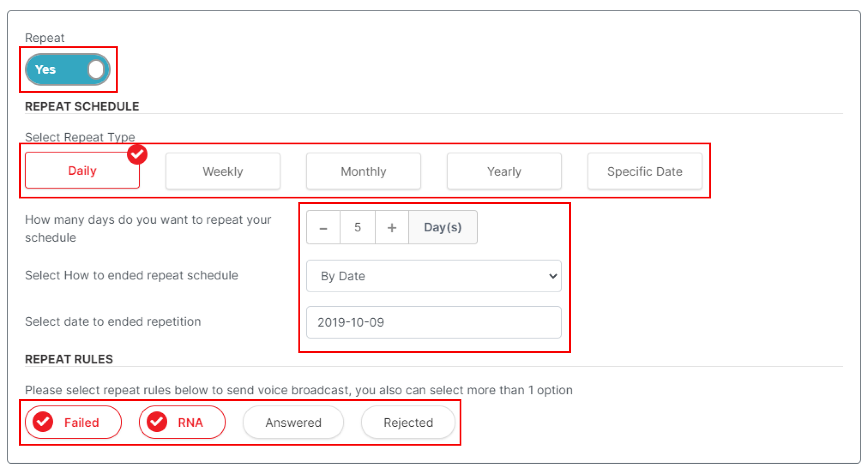868x475 pixels.
Task: Choose Specific Date repeat type
Action: tap(645, 171)
